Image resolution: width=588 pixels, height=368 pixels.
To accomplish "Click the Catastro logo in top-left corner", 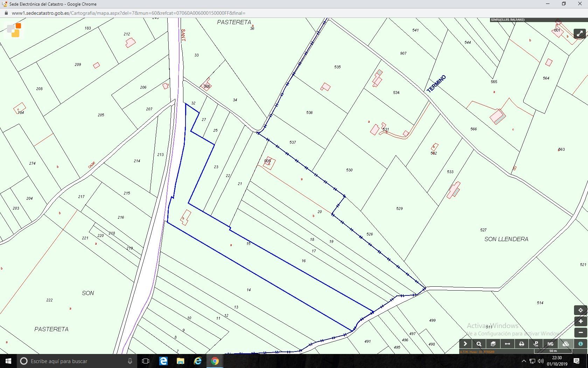I will pyautogui.click(x=14, y=30).
